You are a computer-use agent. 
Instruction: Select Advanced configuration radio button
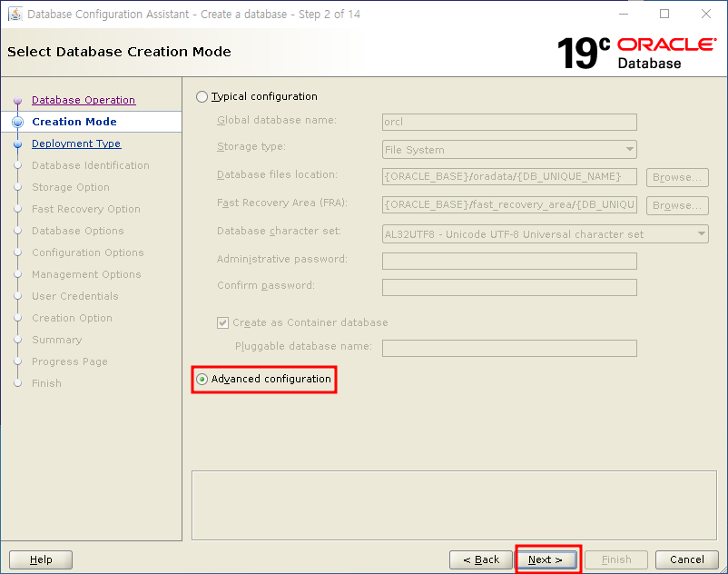pos(202,379)
